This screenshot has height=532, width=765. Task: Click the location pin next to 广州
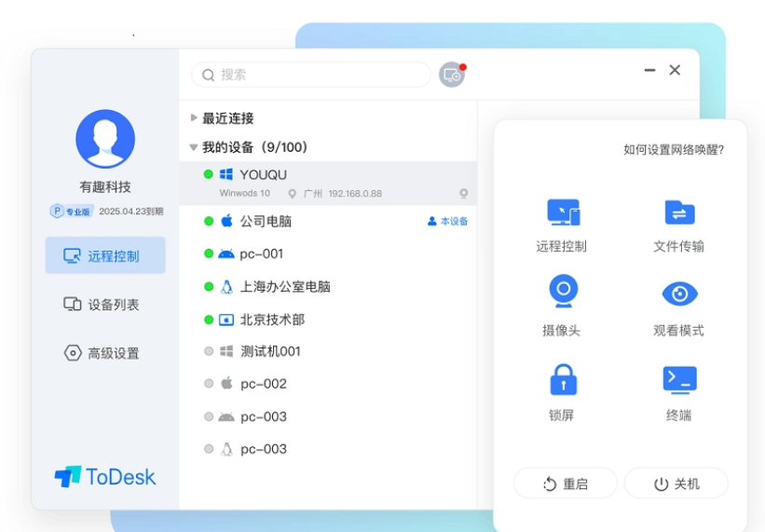pyautogui.click(x=292, y=194)
